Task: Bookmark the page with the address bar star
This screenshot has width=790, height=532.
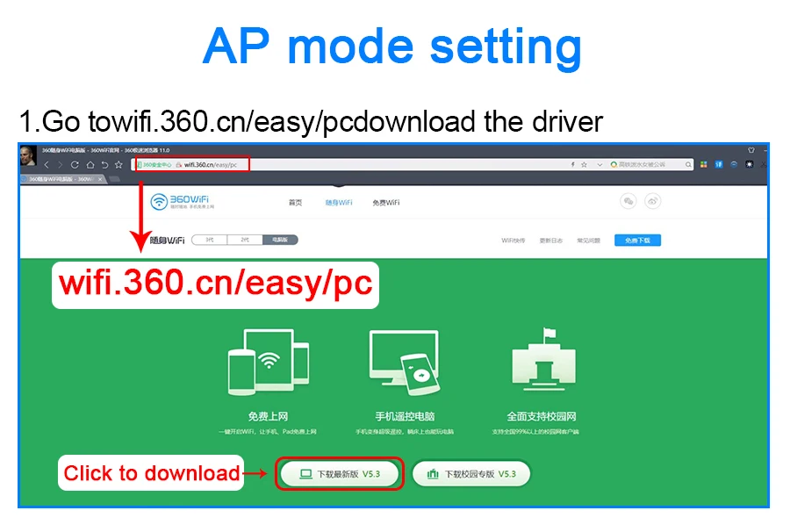Action: [584, 165]
